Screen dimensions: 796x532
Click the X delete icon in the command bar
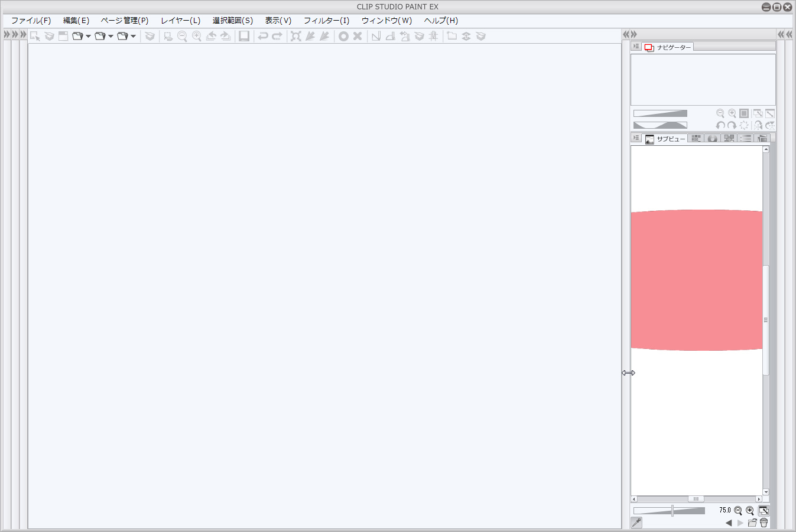pyautogui.click(x=358, y=36)
